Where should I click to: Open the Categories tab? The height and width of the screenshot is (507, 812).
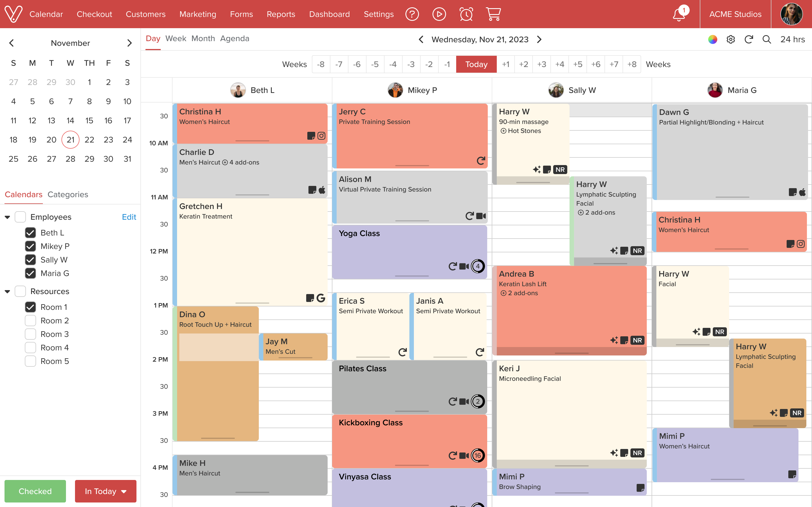tap(68, 194)
